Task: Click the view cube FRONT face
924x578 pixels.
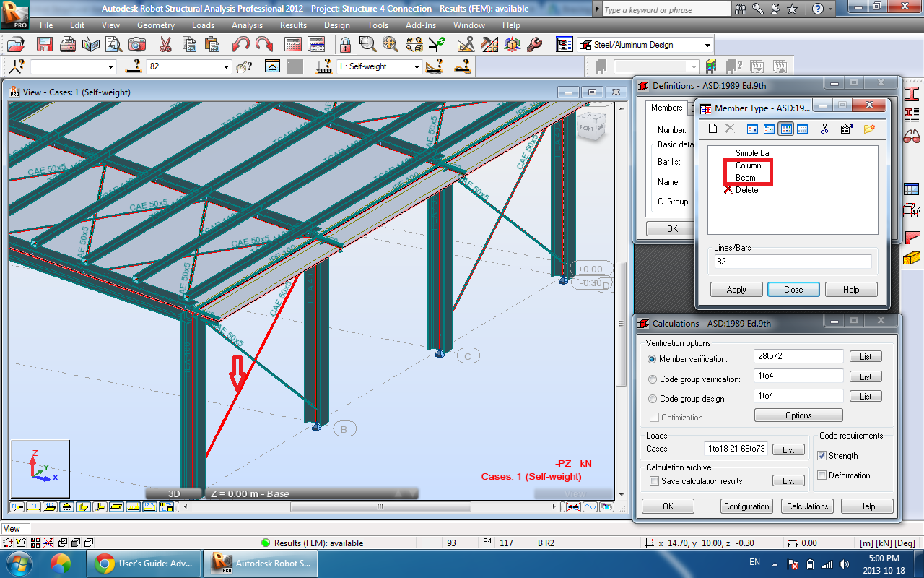Action: coord(588,129)
